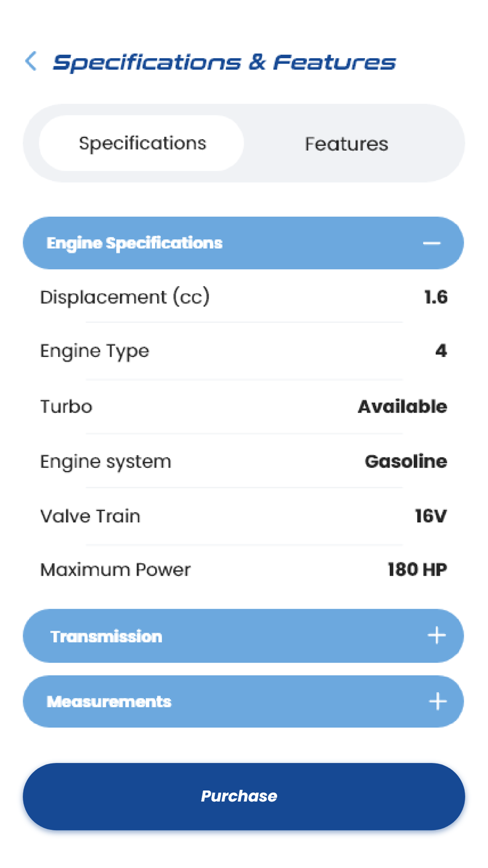Click the Engine system Gasoline value
Viewport: 488px width, 868px height.
point(406,461)
